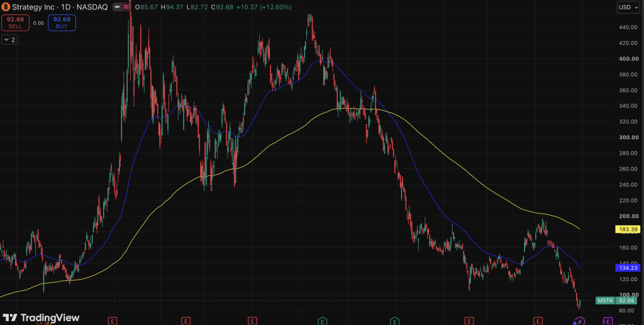The width and height of the screenshot is (644, 325).
Task: Open the second red earnings marker from left
Action: click(186, 321)
